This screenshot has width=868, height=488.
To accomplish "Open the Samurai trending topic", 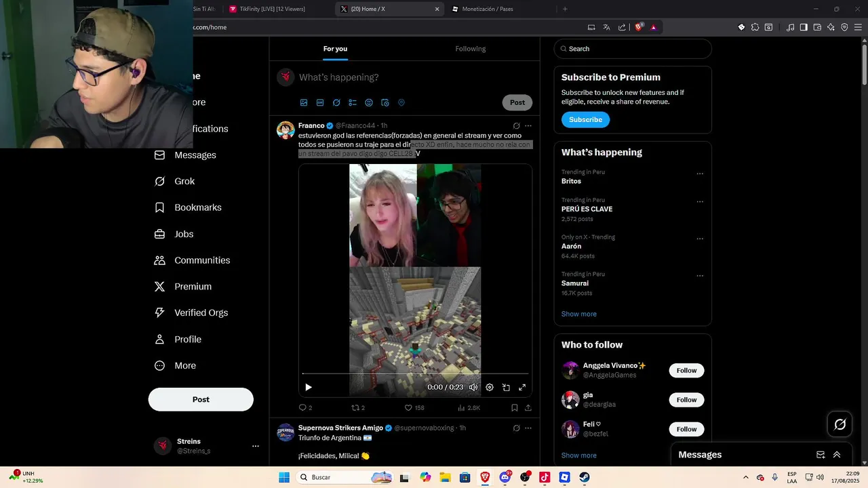I will click(x=575, y=283).
